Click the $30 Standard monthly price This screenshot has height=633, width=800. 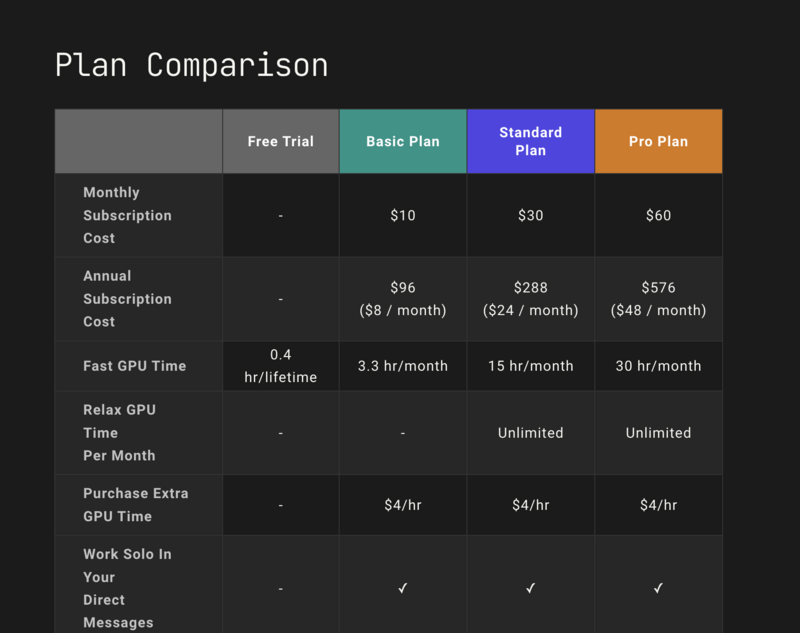[x=531, y=215]
